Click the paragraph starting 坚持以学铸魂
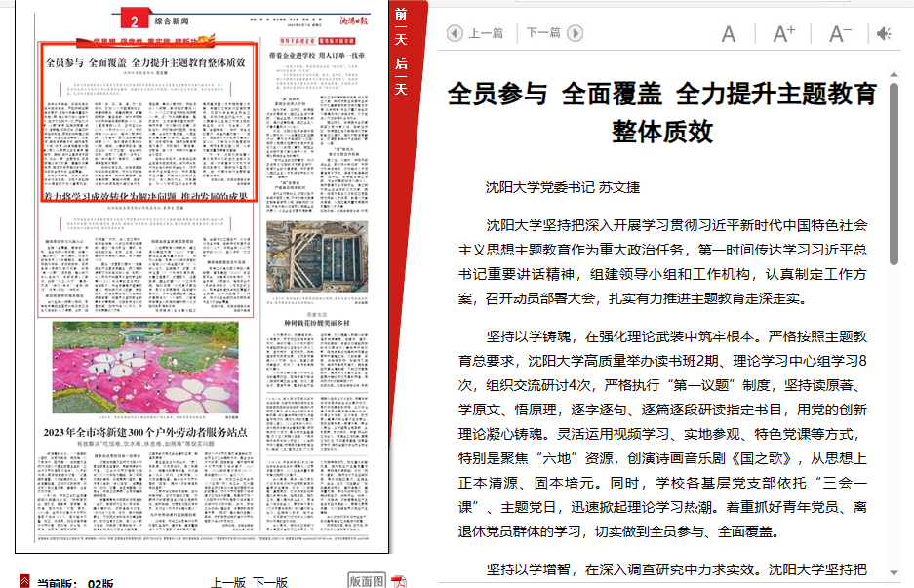Screen dimensions: 914x588 (662, 434)
